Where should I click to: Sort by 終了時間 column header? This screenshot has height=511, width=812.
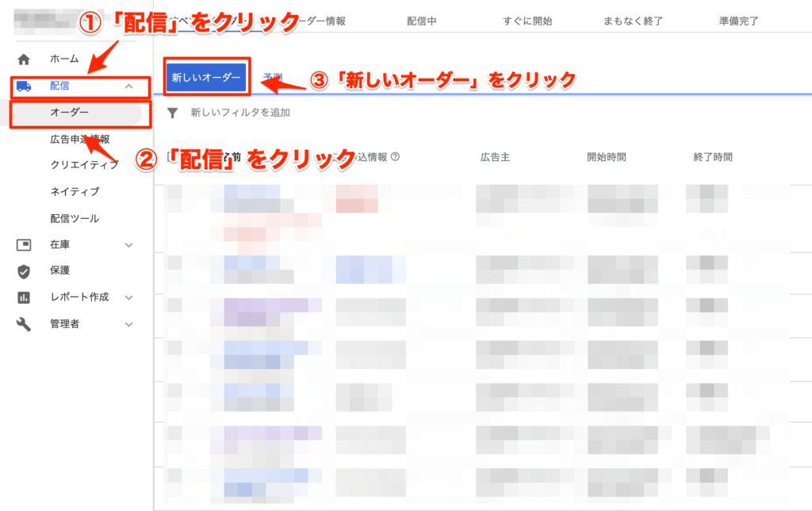tap(713, 157)
